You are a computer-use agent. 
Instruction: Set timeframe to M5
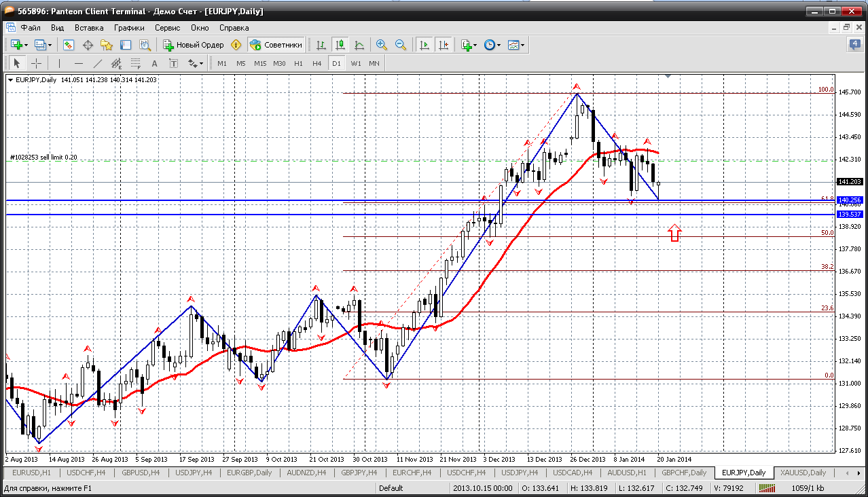pyautogui.click(x=241, y=63)
